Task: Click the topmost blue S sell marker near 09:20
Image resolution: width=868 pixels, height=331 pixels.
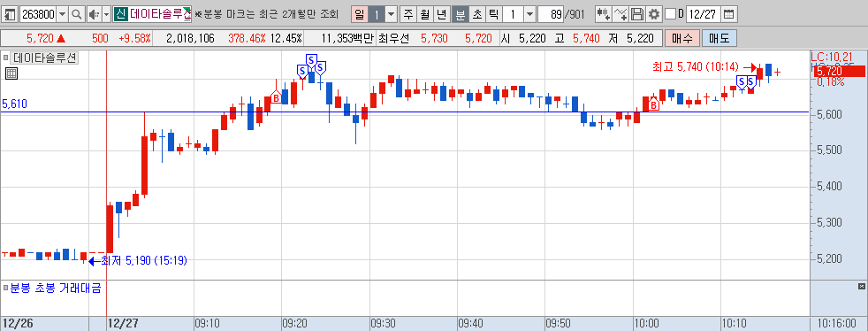Action: [312, 60]
